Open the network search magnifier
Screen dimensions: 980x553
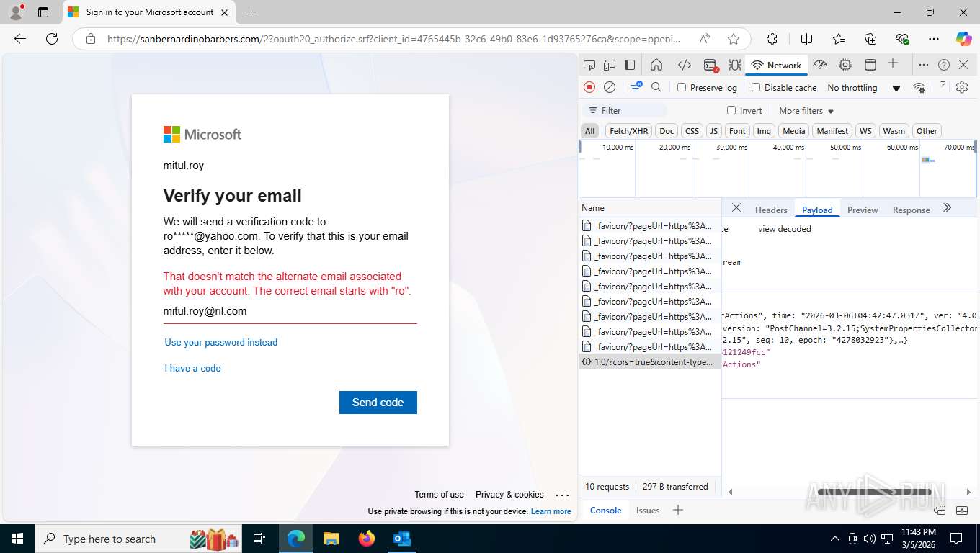(656, 87)
